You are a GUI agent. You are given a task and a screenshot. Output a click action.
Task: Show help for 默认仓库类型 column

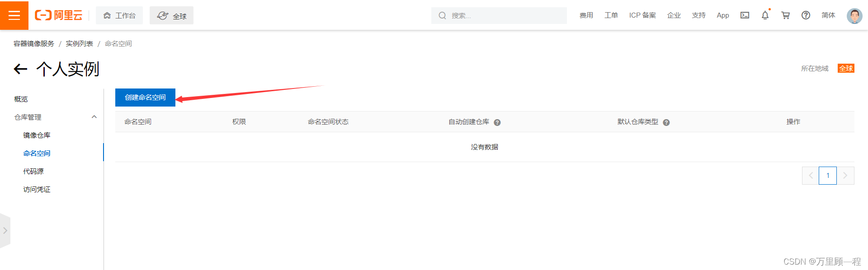(x=666, y=122)
